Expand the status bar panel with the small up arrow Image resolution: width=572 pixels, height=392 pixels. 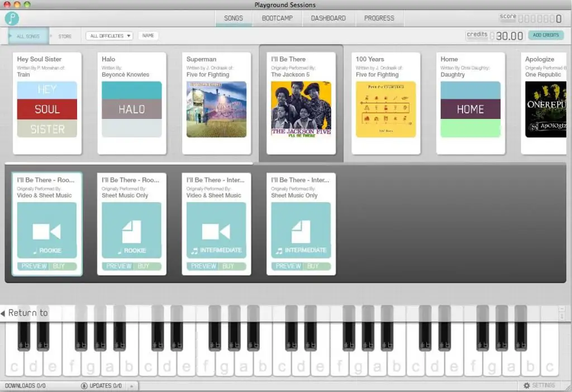coord(132,385)
